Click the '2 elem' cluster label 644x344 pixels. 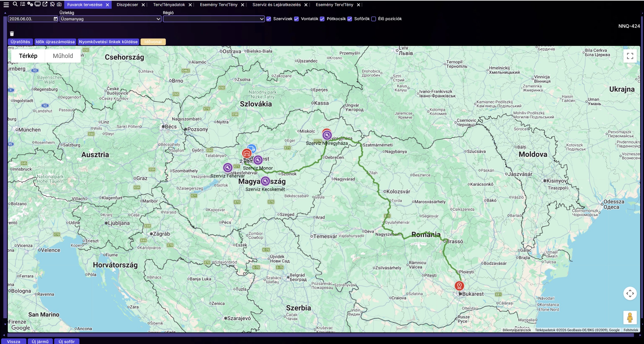tap(246, 161)
